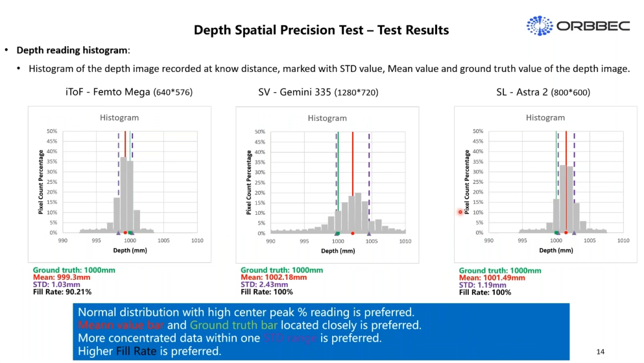Image resolution: width=644 pixels, height=363 pixels.
Task: Click the green 'Ground truth bar' text in blue box
Action: [x=233, y=325]
